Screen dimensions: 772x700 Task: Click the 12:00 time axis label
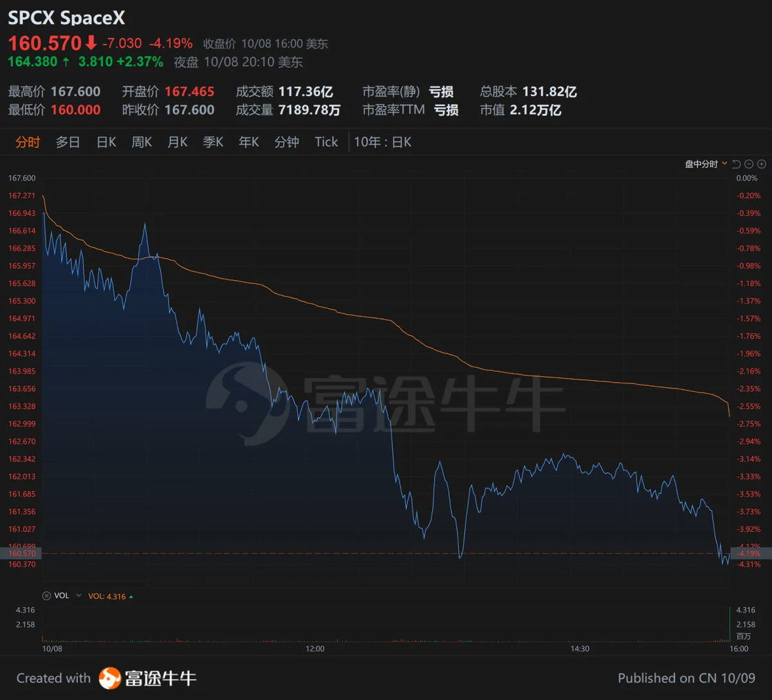coord(315,649)
